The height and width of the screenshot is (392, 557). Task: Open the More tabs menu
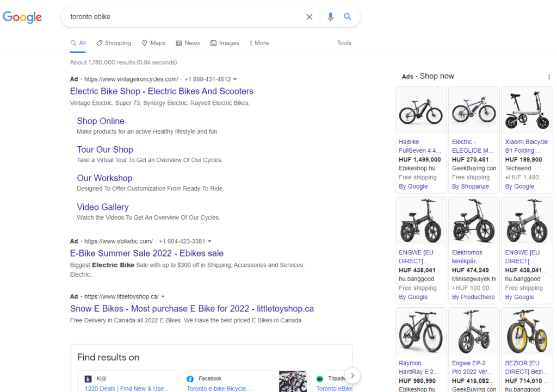pos(259,43)
